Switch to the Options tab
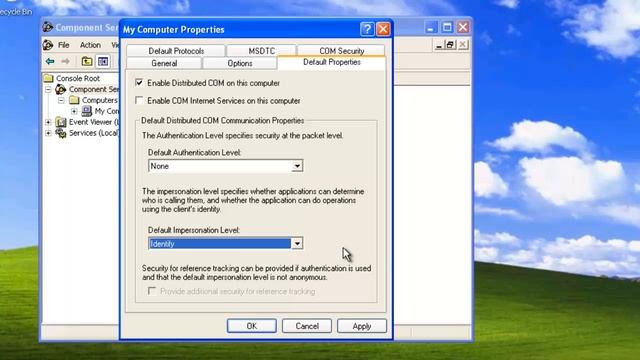Screen dimensions: 640x360 [x=240, y=63]
